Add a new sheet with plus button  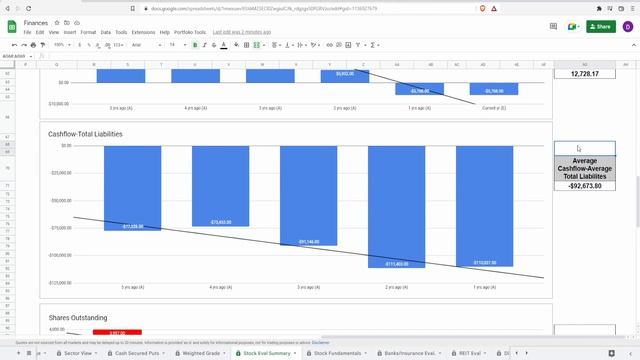click(x=18, y=353)
